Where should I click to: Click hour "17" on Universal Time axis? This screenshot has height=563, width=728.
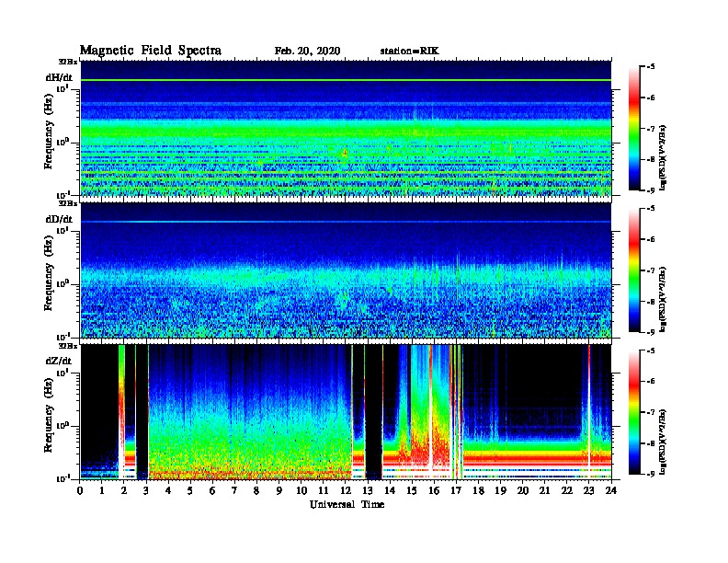pos(456,490)
